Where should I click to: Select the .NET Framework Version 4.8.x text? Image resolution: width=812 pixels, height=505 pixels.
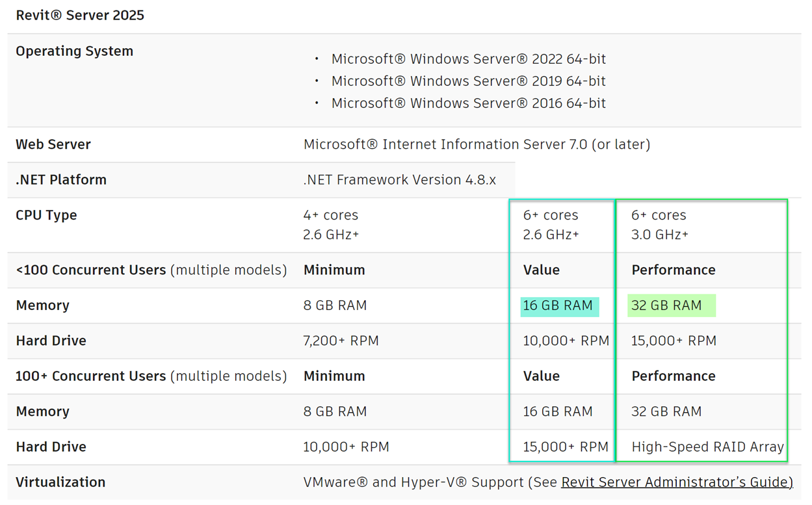coord(399,180)
